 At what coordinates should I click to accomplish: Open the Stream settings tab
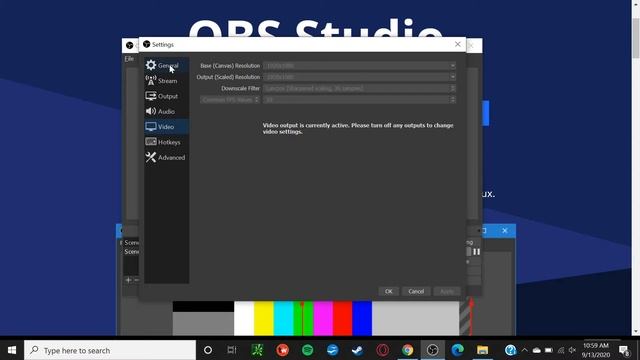coord(166,80)
